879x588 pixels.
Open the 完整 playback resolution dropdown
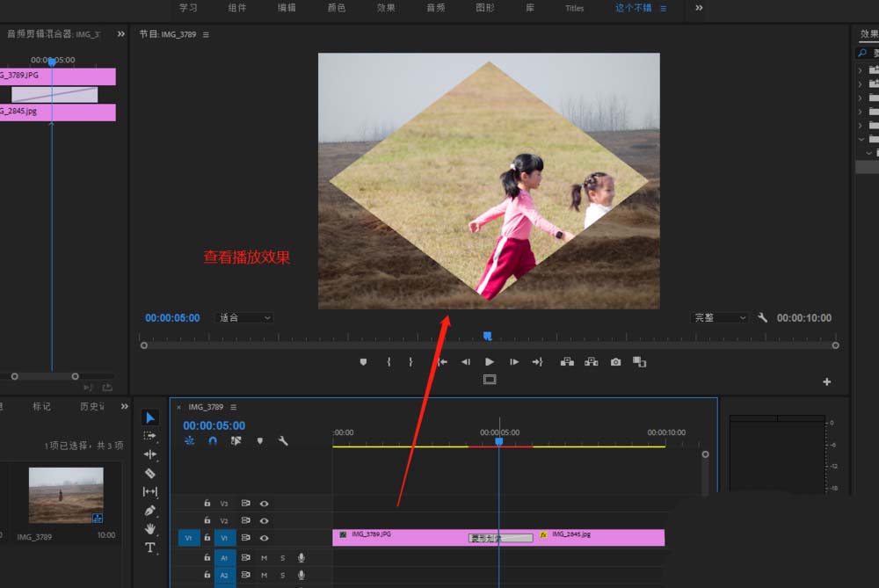point(720,318)
